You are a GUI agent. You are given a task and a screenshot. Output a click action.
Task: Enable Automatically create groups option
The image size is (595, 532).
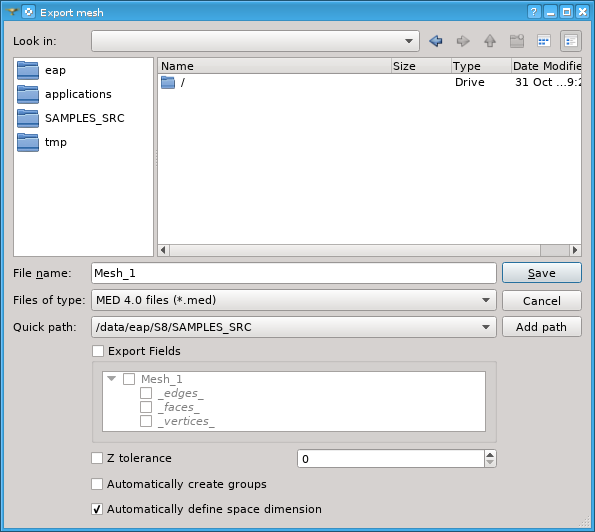point(97,484)
